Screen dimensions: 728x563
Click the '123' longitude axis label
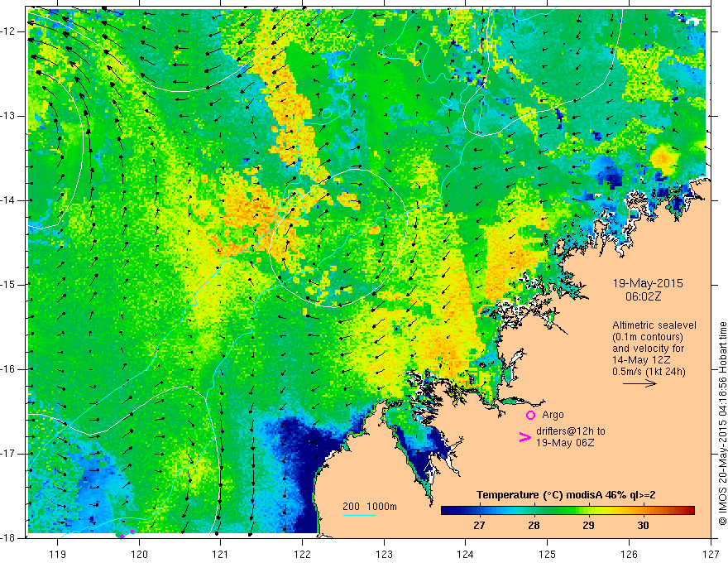(384, 554)
